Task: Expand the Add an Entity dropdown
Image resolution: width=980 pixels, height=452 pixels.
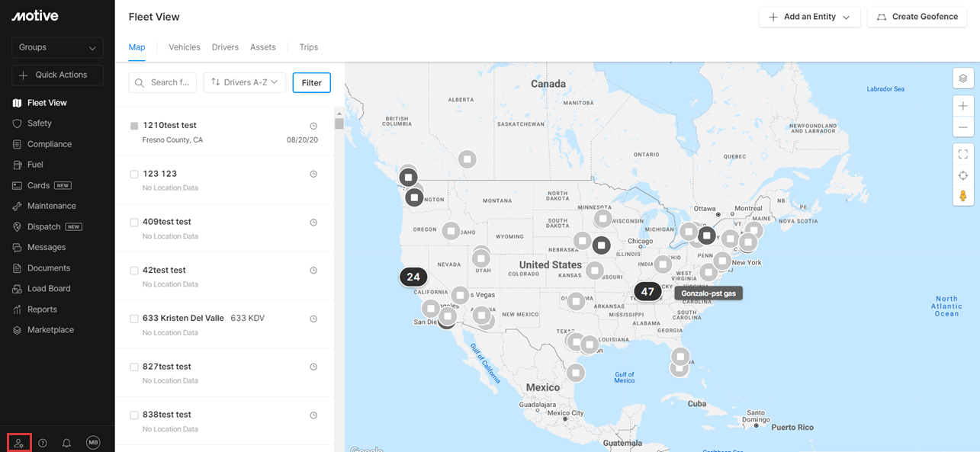Action: coord(809,17)
